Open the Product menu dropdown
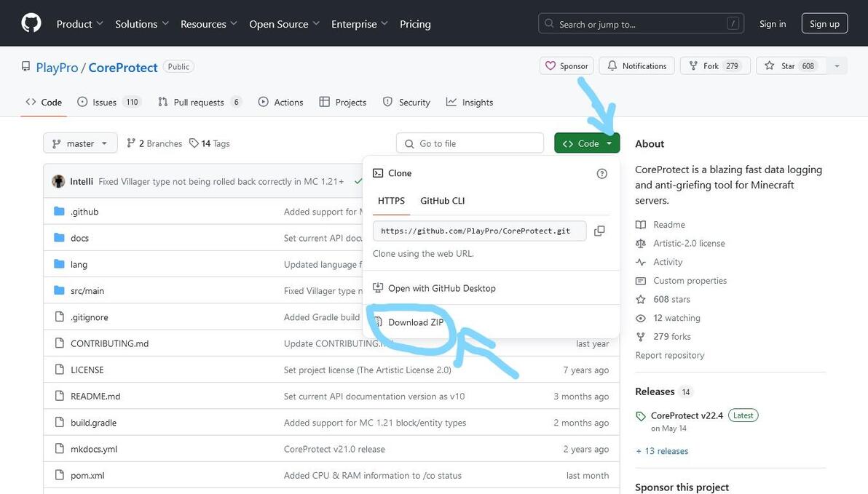This screenshot has height=494, width=868. pos(80,24)
